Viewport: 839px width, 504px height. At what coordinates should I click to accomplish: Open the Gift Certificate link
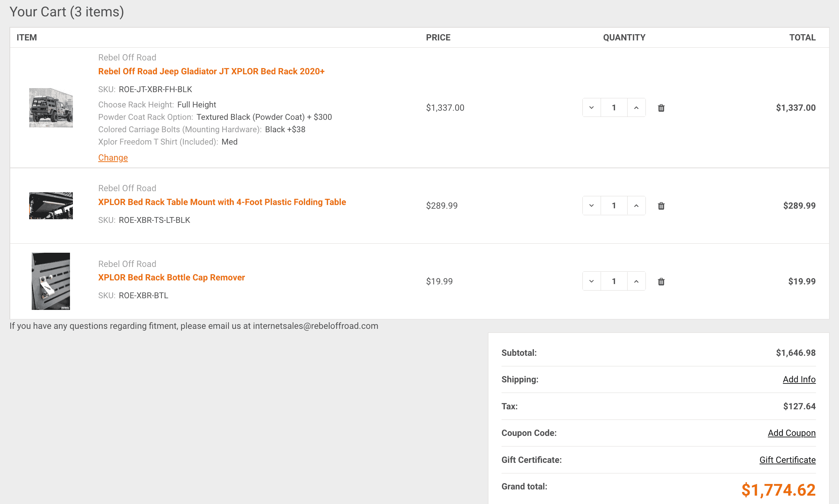(787, 460)
